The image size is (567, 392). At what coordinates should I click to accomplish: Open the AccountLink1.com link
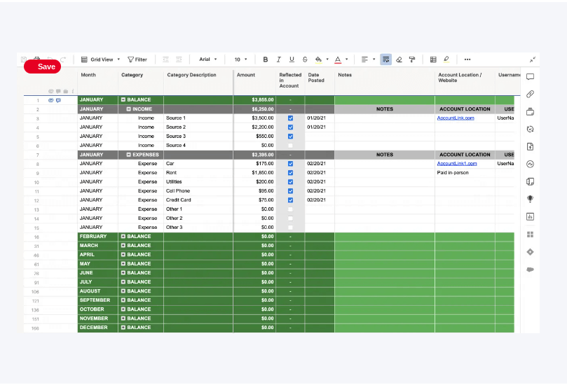457,164
